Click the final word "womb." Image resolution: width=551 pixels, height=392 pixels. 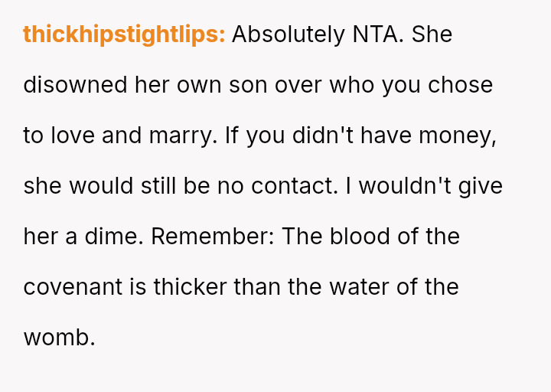(60, 338)
